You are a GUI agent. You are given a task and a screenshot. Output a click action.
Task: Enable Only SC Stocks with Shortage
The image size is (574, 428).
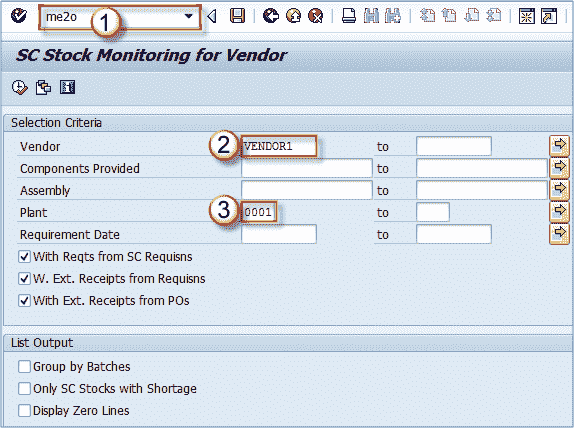click(24, 388)
